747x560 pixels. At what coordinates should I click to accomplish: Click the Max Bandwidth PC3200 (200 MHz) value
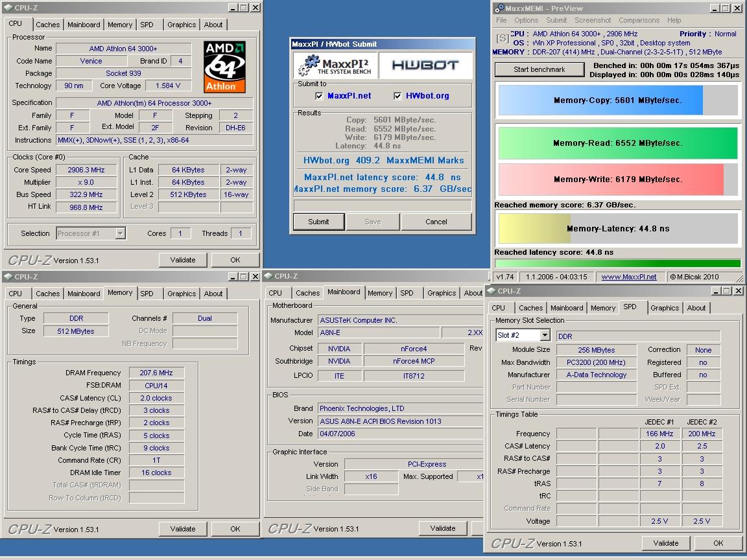point(596,362)
